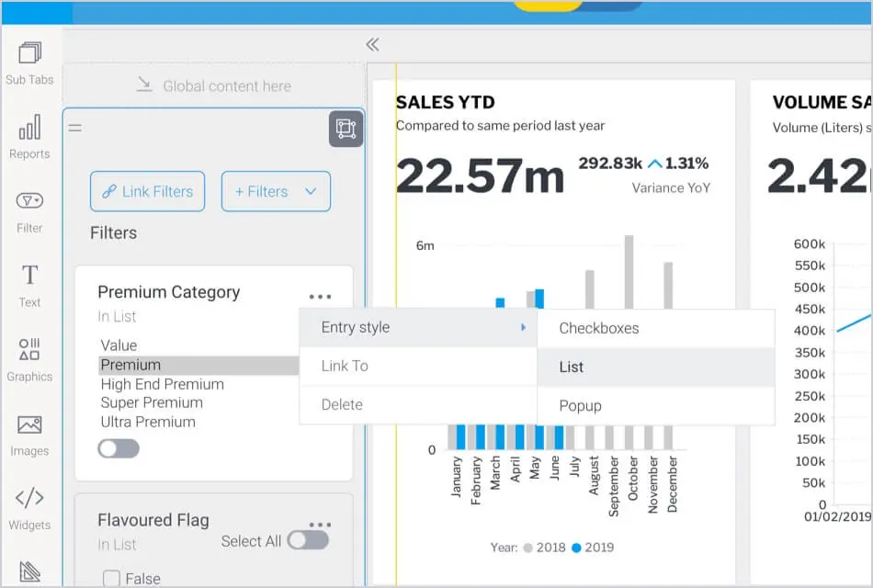The width and height of the screenshot is (873, 588).
Task: Click the 2019 legend color dot
Action: click(576, 548)
